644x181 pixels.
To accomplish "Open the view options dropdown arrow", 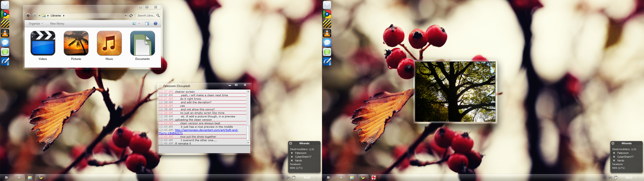I will pyautogui.click(x=139, y=24).
